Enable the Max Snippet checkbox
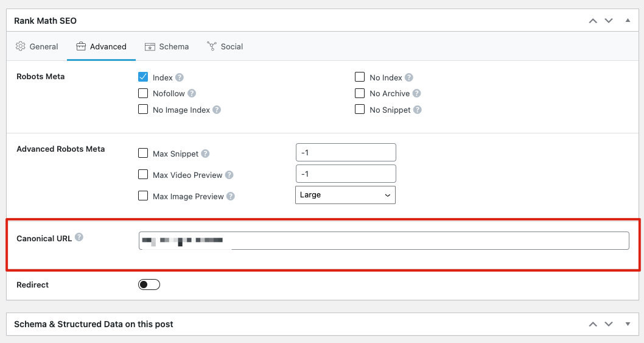Viewport: 644px width, 343px height. [x=143, y=153]
